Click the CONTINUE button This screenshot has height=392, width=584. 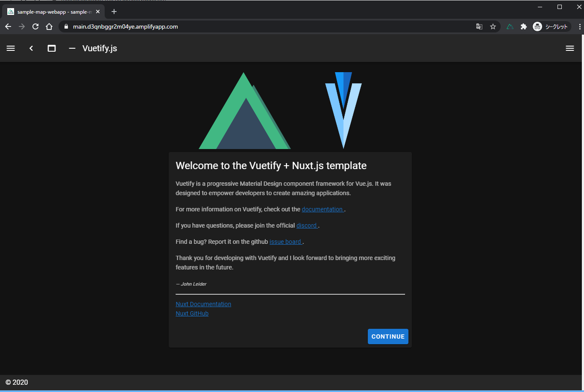pos(388,336)
